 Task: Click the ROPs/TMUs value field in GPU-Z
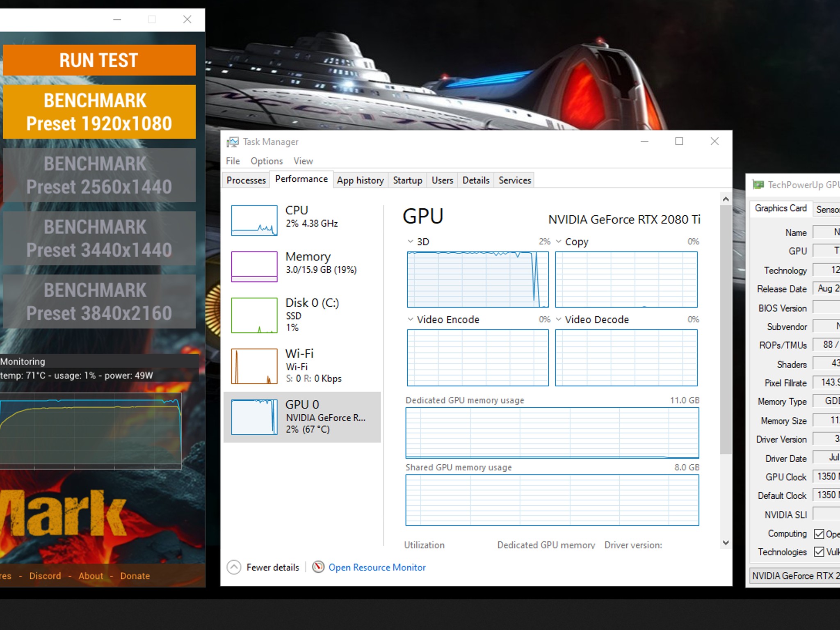click(x=826, y=345)
